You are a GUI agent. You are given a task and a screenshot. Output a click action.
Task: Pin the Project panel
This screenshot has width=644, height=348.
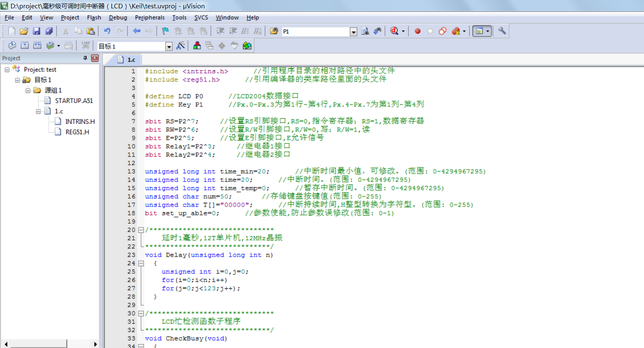[85, 58]
